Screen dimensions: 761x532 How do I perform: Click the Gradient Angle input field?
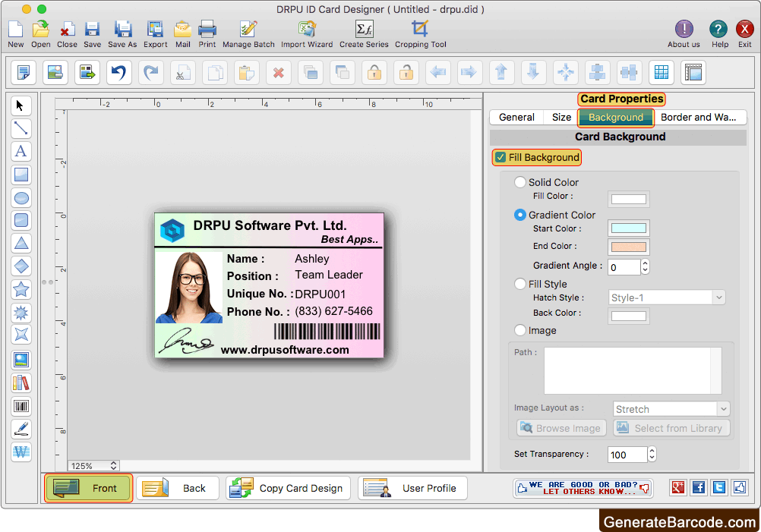624,267
